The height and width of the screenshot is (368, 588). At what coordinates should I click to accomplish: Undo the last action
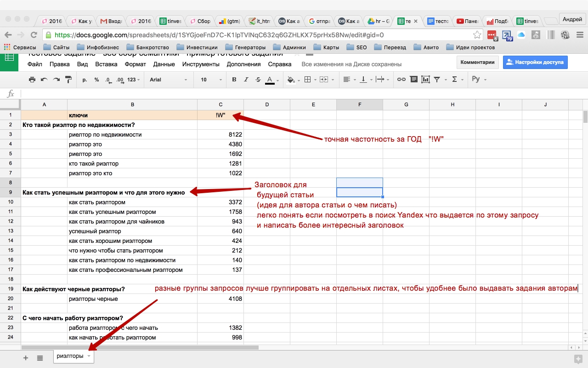44,80
